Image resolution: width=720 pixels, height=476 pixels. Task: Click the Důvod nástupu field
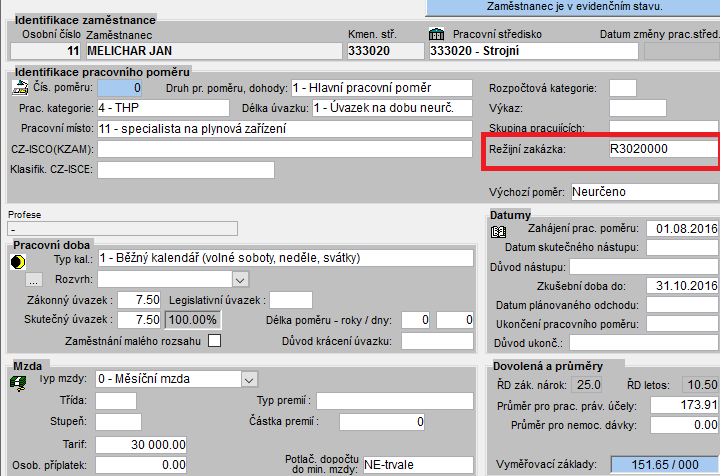(x=644, y=267)
